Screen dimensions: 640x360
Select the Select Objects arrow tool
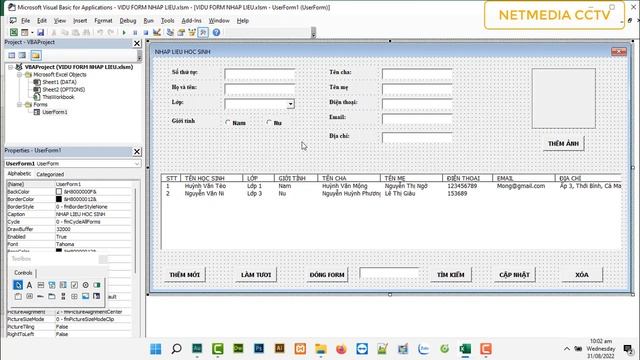tap(18, 285)
